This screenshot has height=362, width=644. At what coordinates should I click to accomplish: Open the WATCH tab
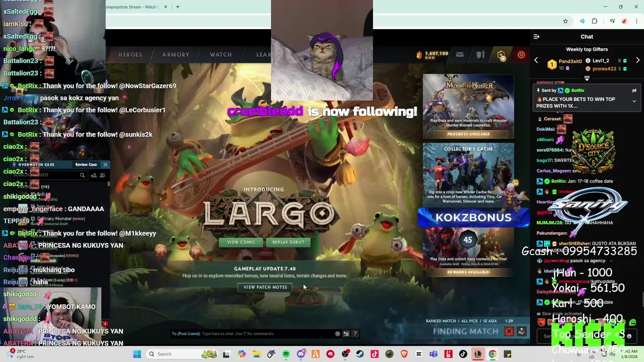pyautogui.click(x=220, y=55)
